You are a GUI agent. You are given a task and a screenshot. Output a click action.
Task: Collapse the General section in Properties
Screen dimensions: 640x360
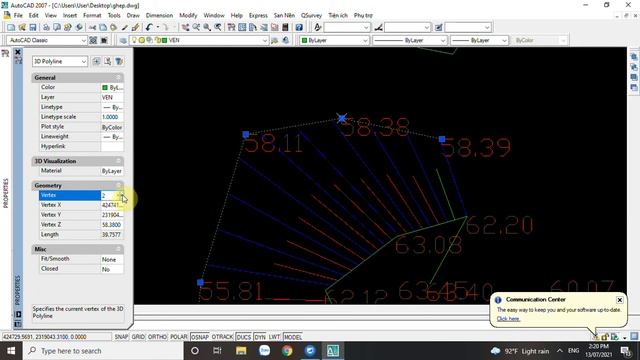click(118, 78)
